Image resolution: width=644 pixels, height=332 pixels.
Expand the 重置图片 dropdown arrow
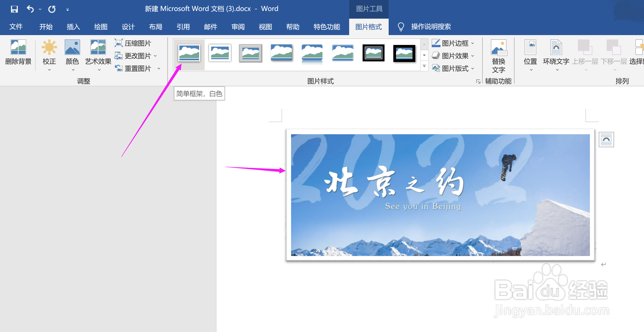point(159,69)
